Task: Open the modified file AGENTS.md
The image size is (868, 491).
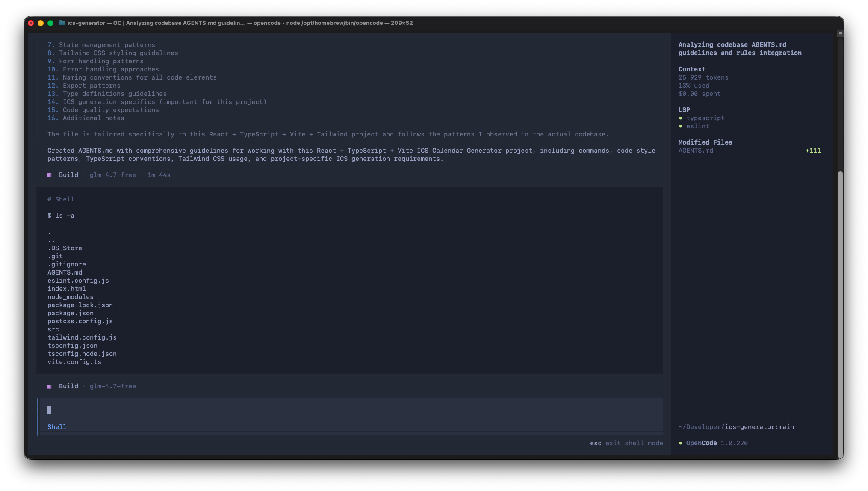Action: [x=696, y=151]
